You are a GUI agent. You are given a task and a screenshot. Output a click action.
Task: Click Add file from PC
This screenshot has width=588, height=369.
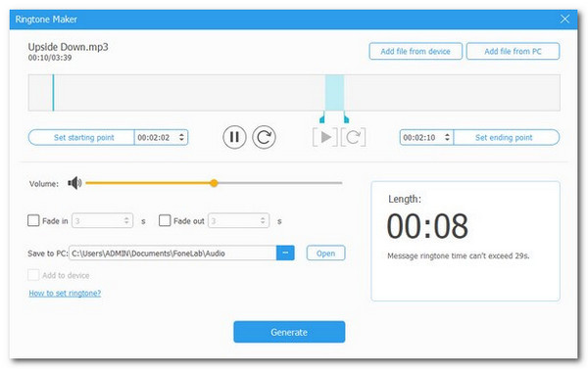pos(513,51)
